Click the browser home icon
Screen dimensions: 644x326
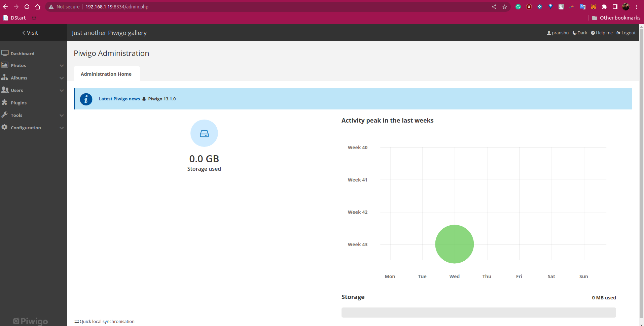[38, 7]
